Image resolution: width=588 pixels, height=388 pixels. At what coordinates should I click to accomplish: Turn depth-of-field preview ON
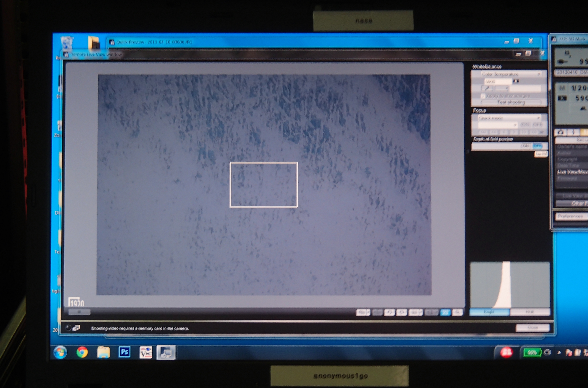point(525,146)
